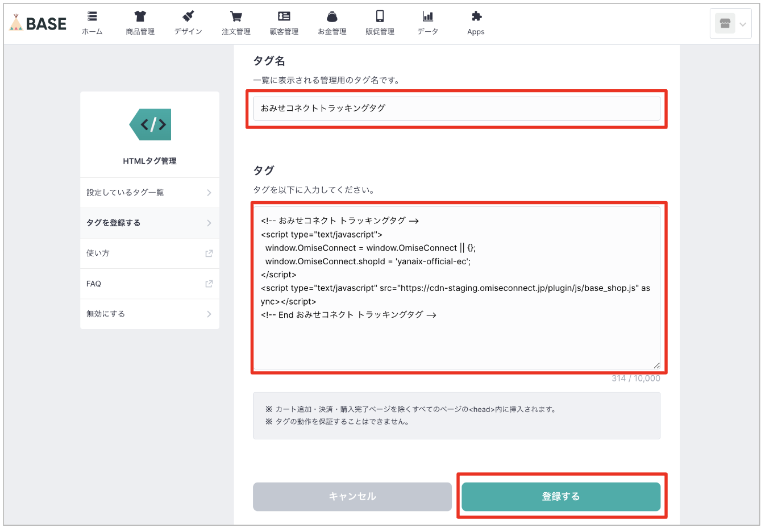Click chevron next to 設定しているタグ一覧
This screenshot has width=765, height=532.
click(x=209, y=193)
